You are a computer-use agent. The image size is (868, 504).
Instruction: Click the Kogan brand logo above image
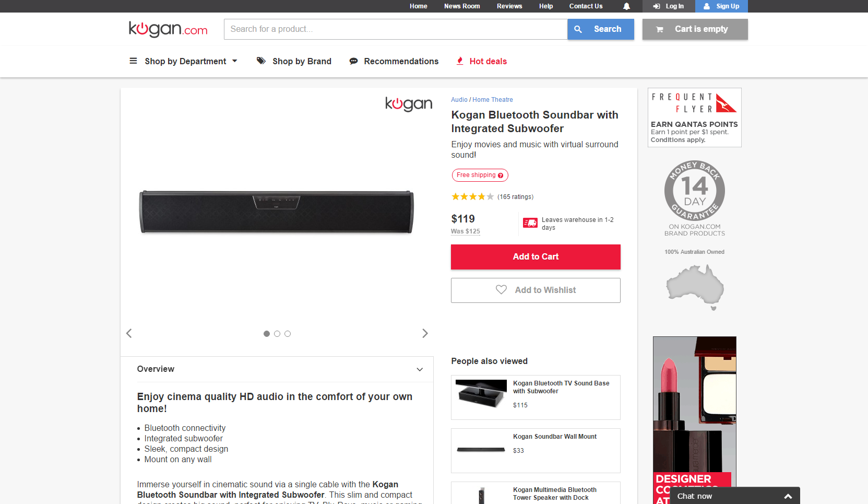tap(409, 104)
